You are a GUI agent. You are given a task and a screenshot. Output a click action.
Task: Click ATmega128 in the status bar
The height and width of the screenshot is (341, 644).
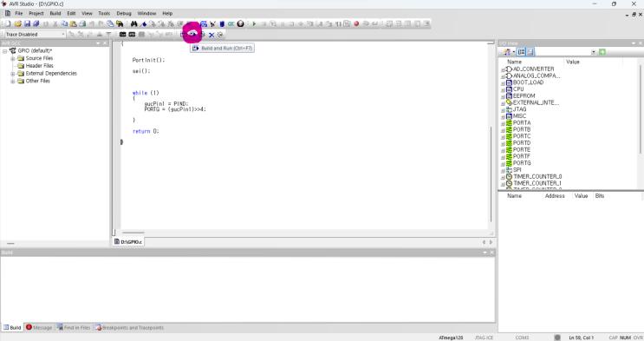point(451,338)
